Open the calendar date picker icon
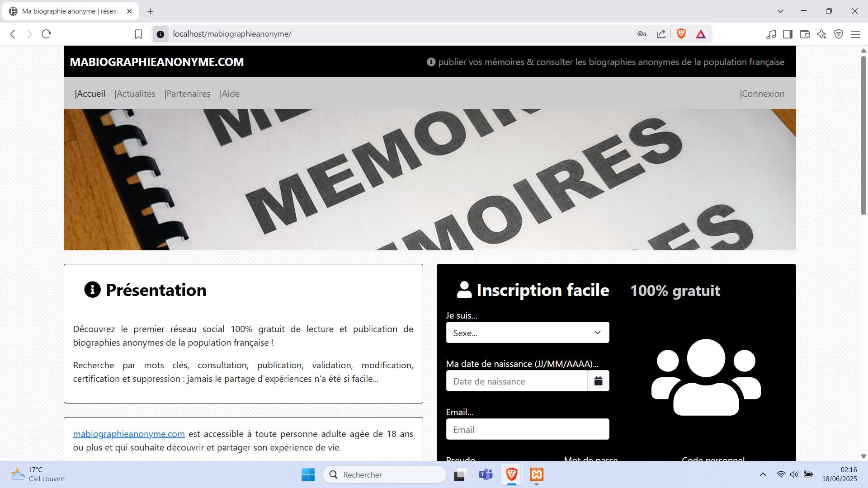Image resolution: width=868 pixels, height=488 pixels. [598, 381]
